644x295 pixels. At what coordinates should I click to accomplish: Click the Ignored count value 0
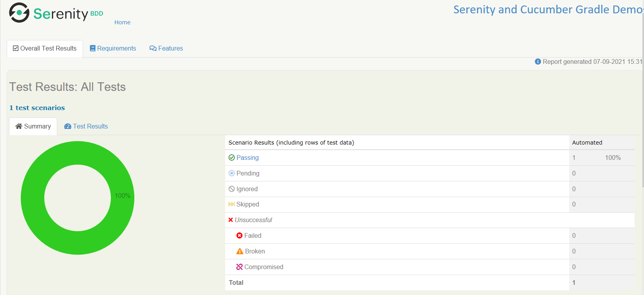pos(574,189)
